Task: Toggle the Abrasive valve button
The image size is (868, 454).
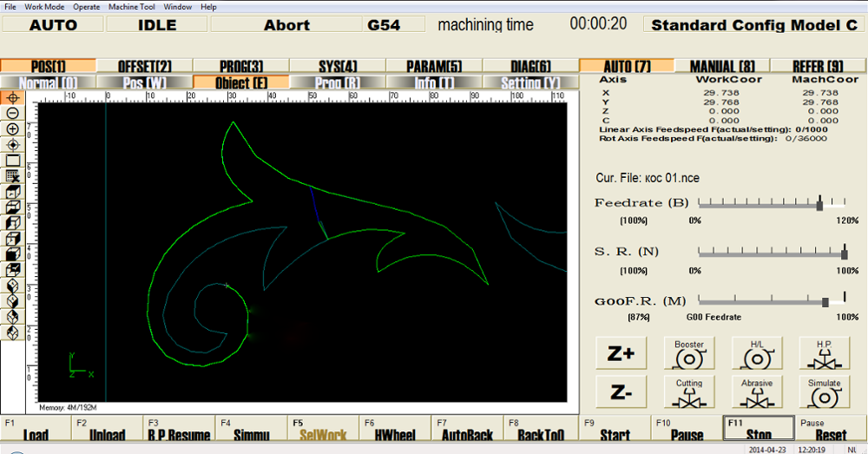Action: [757, 391]
